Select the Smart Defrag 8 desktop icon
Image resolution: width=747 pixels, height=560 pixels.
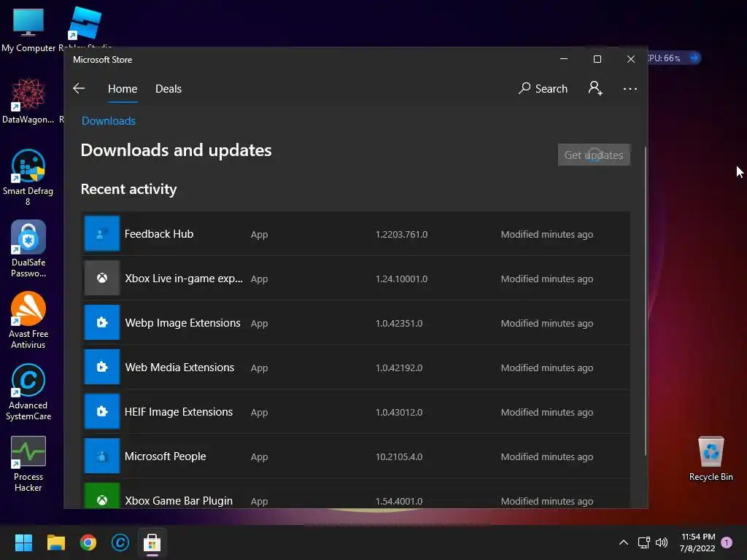point(28,177)
